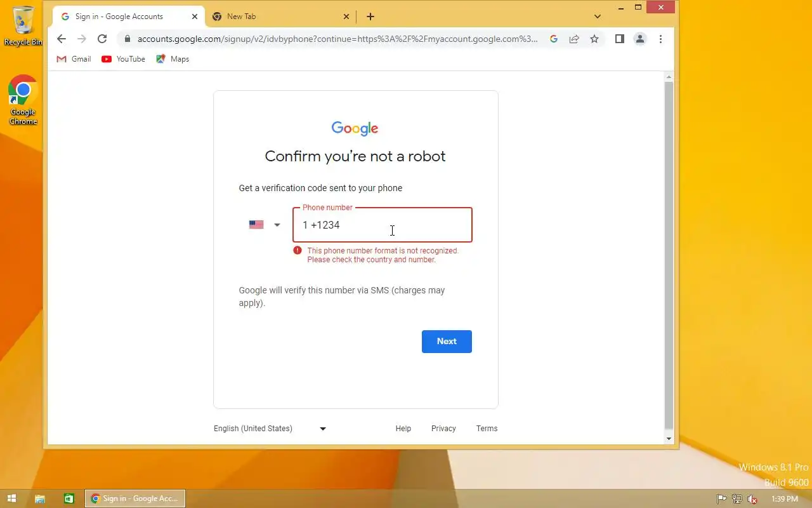The height and width of the screenshot is (508, 812).
Task: Open File Explorer from the taskbar
Action: coord(39,498)
